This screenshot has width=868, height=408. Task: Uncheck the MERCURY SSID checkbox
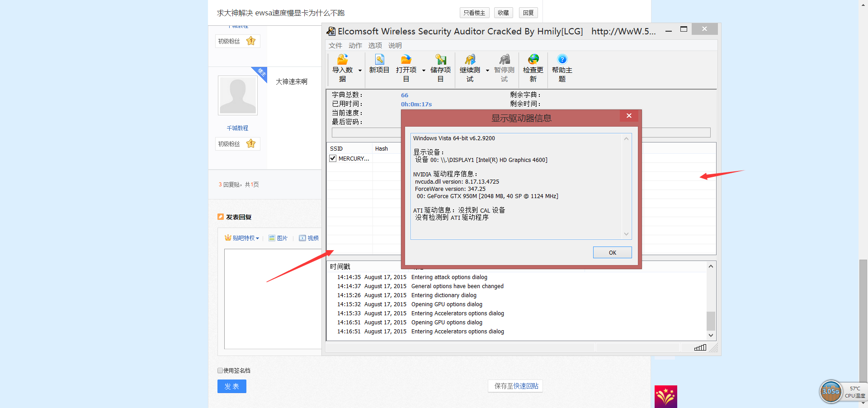tap(333, 158)
